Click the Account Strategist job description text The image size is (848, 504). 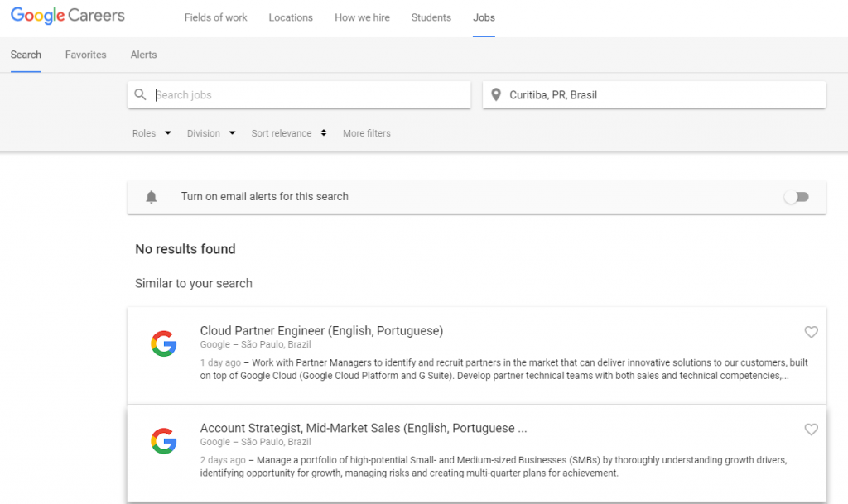tap(494, 466)
